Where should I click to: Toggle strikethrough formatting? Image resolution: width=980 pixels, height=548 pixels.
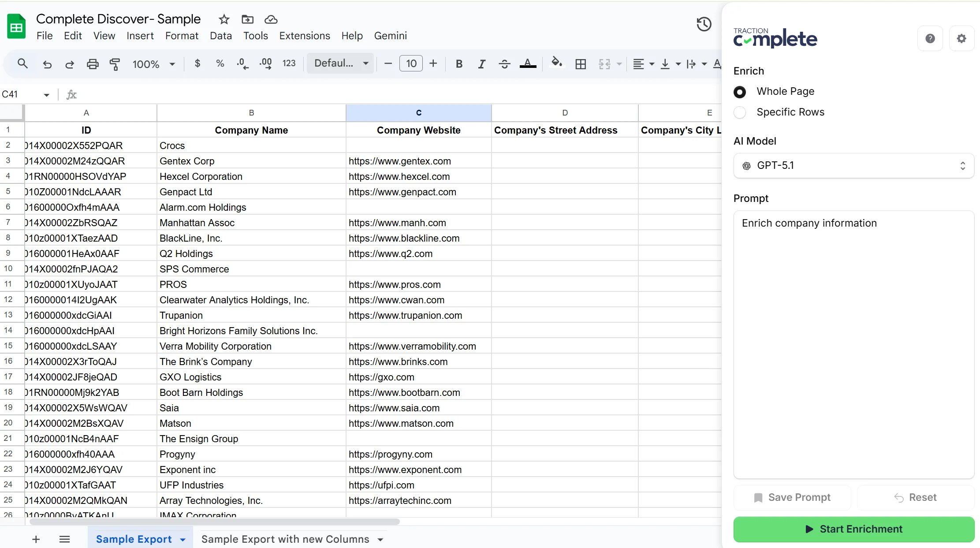point(504,64)
